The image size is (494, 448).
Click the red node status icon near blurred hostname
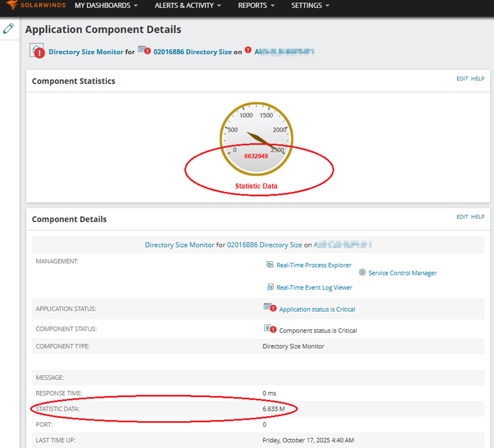point(248,50)
